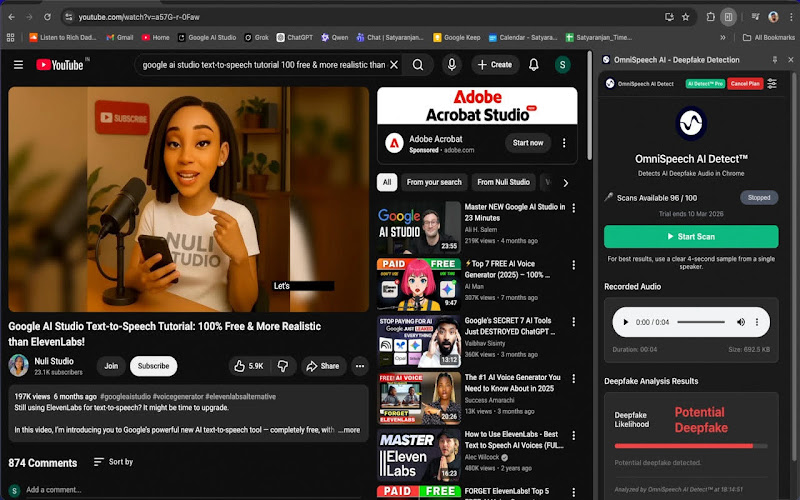Start voice search with the microphone icon
800x500 pixels.
tap(452, 65)
